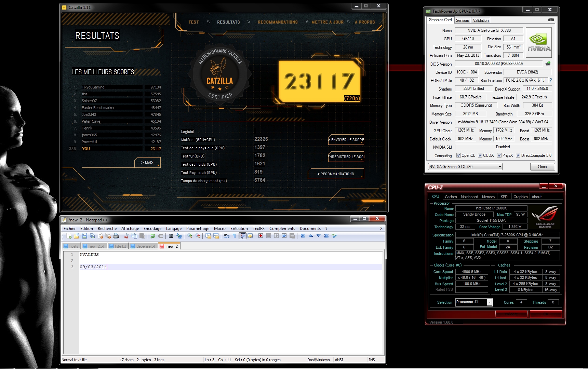
Task: Click INS indicator in Notepad++ status bar
Action: coord(372,360)
